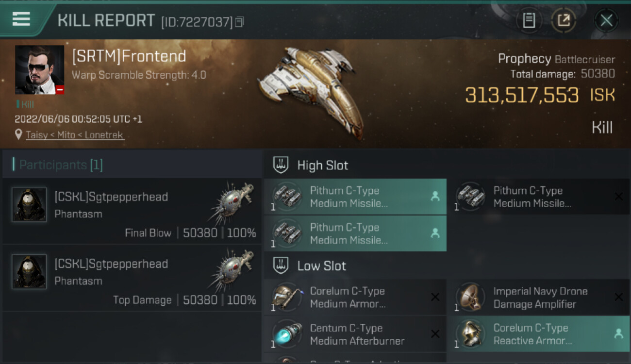
Task: View Frontend's pilot portrait
Action: pos(39,70)
